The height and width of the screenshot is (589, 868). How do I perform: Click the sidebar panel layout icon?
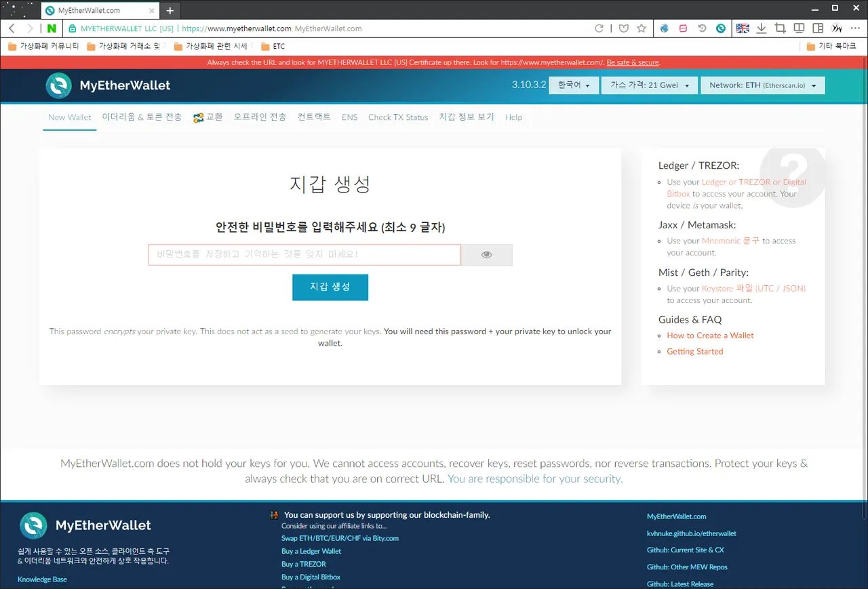[818, 28]
